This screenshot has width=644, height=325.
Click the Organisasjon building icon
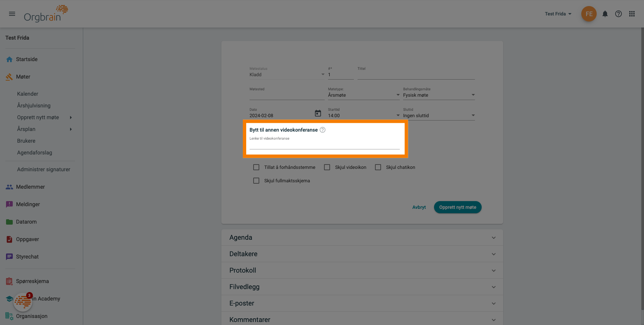9,316
